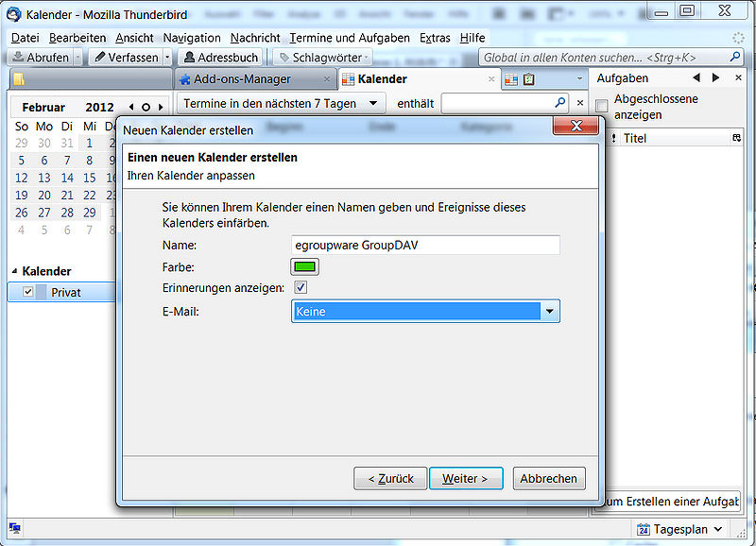Close the Add-ons-Manager tab
This screenshot has height=546, width=756.
[x=327, y=79]
